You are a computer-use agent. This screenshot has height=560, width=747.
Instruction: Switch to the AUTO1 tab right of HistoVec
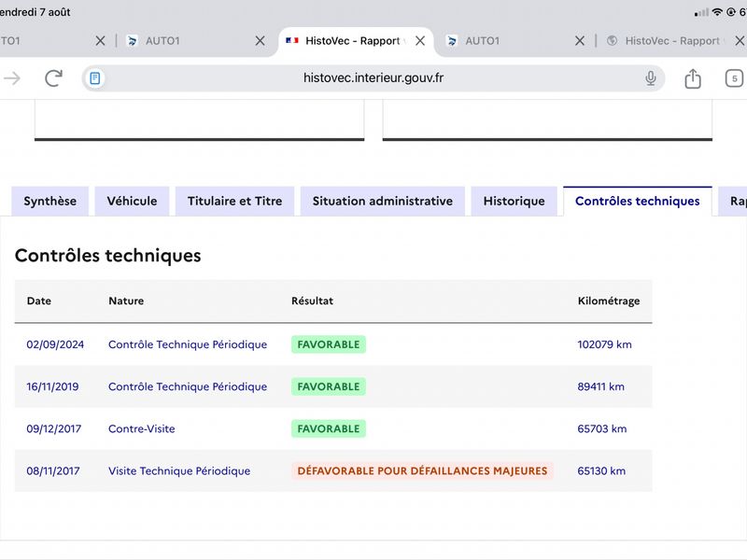(x=482, y=41)
